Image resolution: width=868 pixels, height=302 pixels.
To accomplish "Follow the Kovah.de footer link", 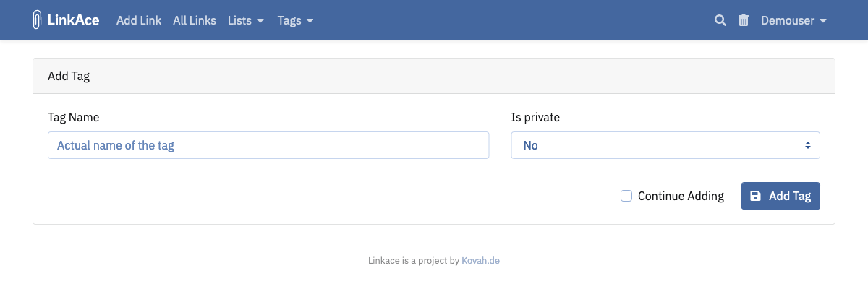I will point(480,261).
